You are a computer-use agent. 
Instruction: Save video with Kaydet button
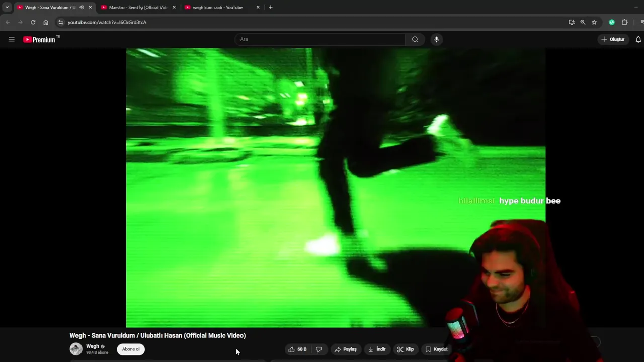coord(436,349)
